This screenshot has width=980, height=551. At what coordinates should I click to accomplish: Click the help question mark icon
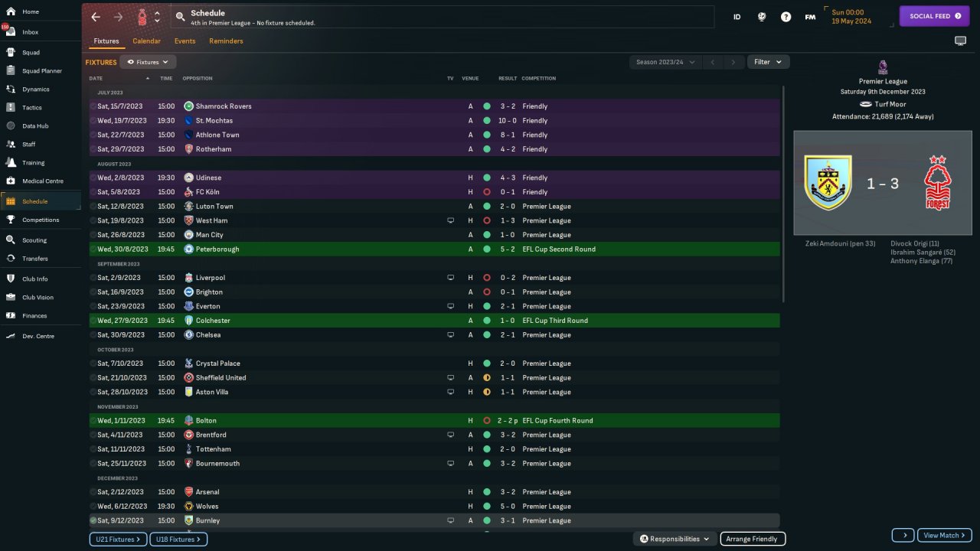point(786,17)
